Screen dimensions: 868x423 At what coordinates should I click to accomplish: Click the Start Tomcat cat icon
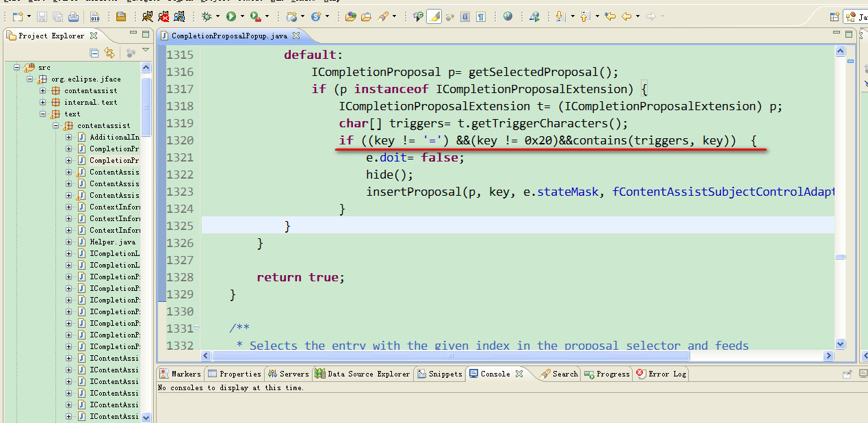[147, 16]
